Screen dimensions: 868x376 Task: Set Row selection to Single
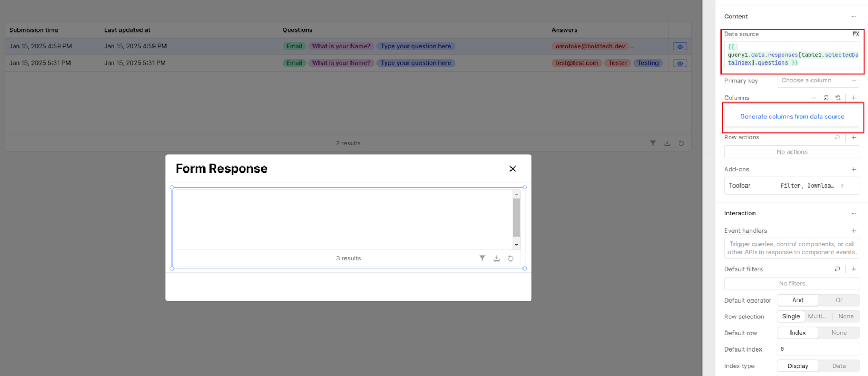[x=791, y=317]
